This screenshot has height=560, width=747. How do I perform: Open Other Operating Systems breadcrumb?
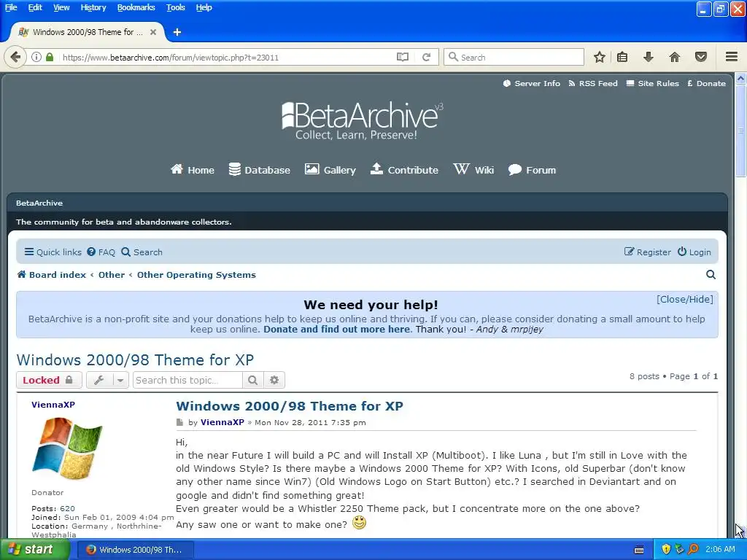point(196,275)
